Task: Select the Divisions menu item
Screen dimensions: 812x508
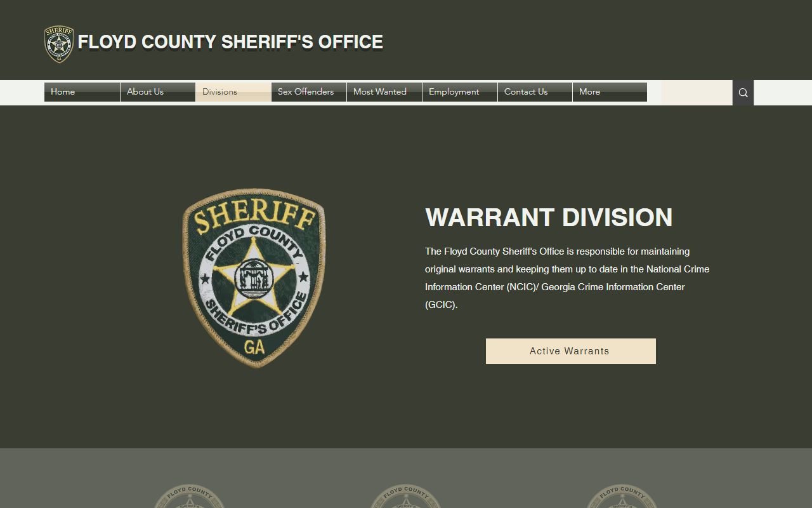Action: click(233, 92)
